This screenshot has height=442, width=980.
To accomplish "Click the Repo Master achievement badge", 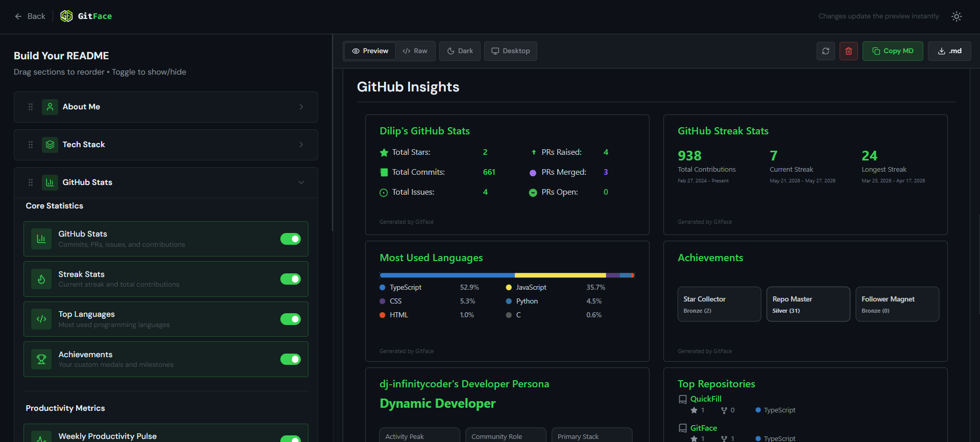I will (808, 304).
